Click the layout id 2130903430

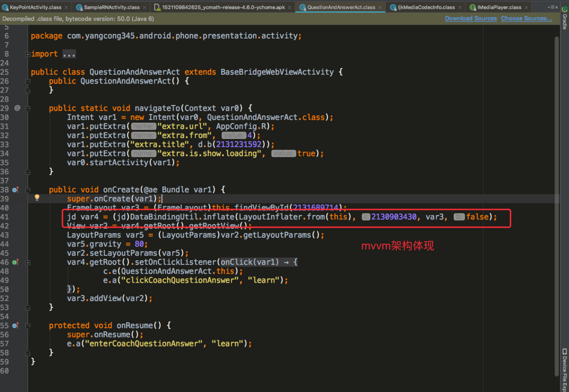coord(394,217)
